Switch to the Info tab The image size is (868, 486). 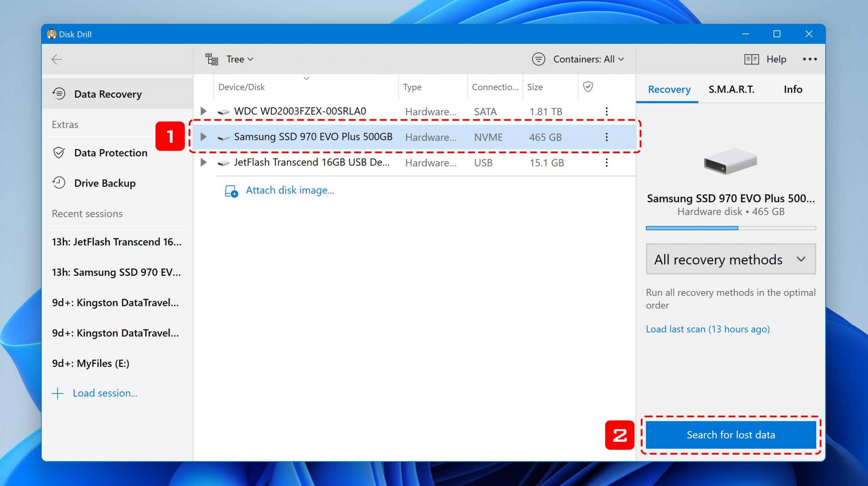pos(793,89)
